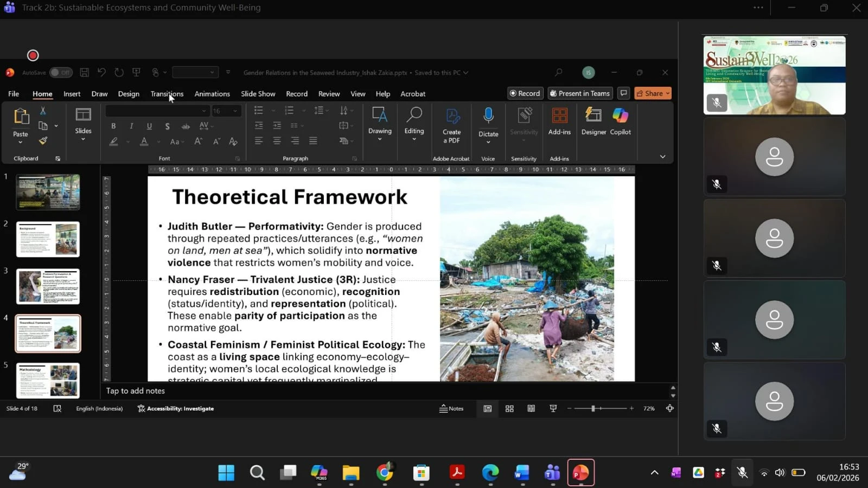The height and width of the screenshot is (488, 868).
Task: Fit slide to current window
Action: [x=670, y=408]
